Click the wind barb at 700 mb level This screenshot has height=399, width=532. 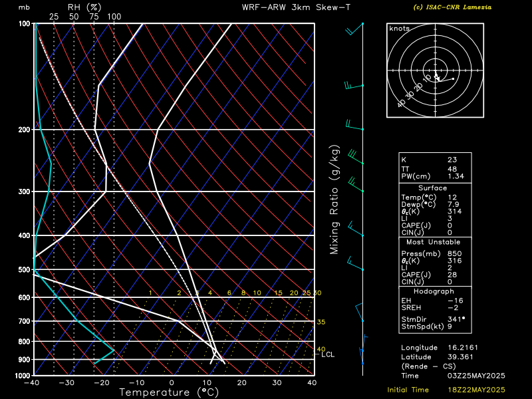pyautogui.click(x=359, y=312)
